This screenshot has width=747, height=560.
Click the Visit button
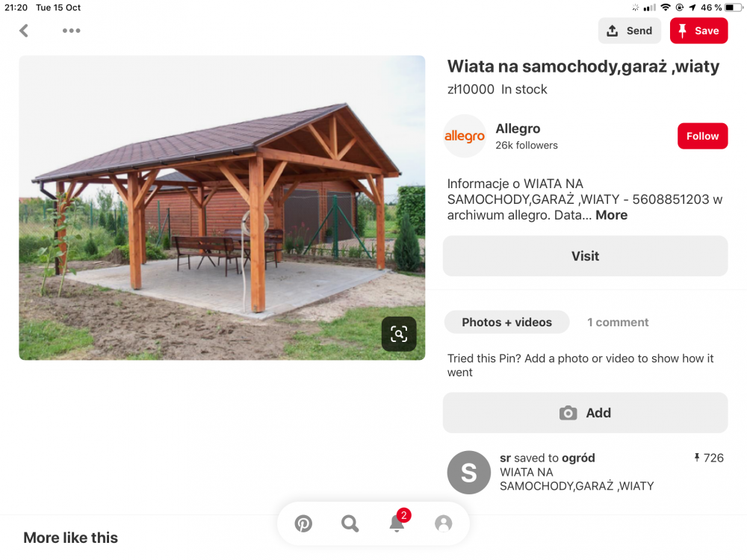coord(585,256)
